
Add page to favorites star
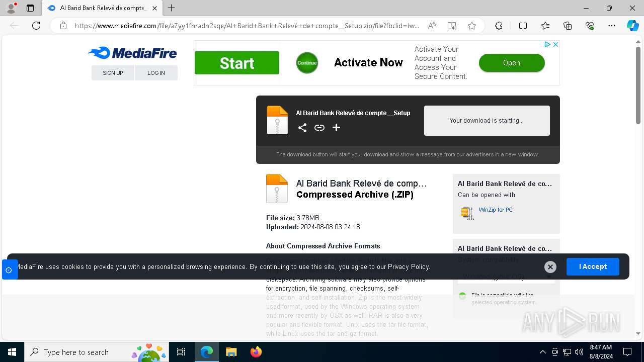coord(472,26)
